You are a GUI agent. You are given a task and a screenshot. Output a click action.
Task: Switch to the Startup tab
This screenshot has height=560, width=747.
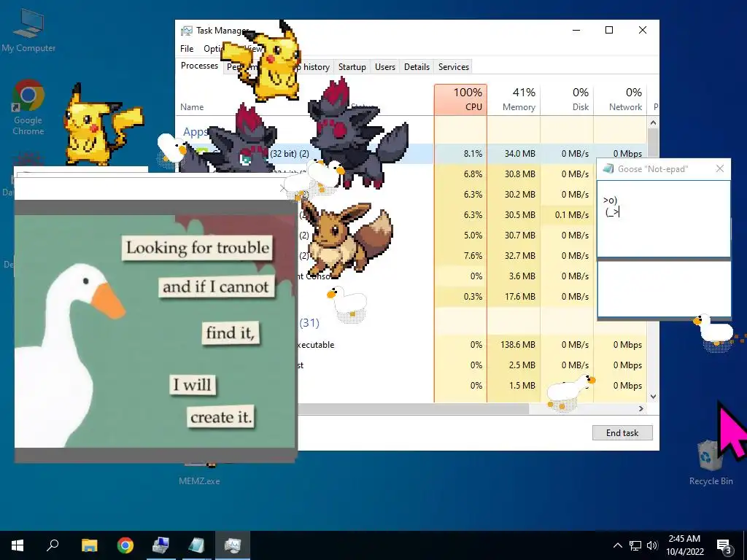352,67
